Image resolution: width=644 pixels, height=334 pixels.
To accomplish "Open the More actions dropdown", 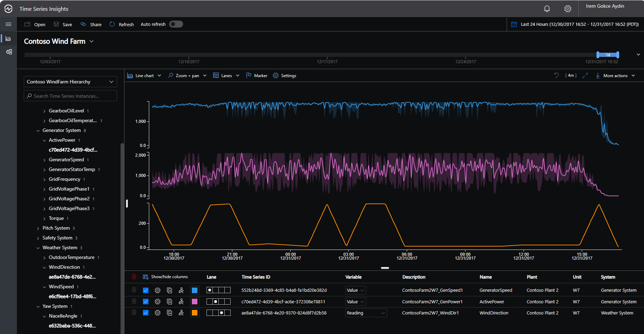I will pyautogui.click(x=615, y=75).
